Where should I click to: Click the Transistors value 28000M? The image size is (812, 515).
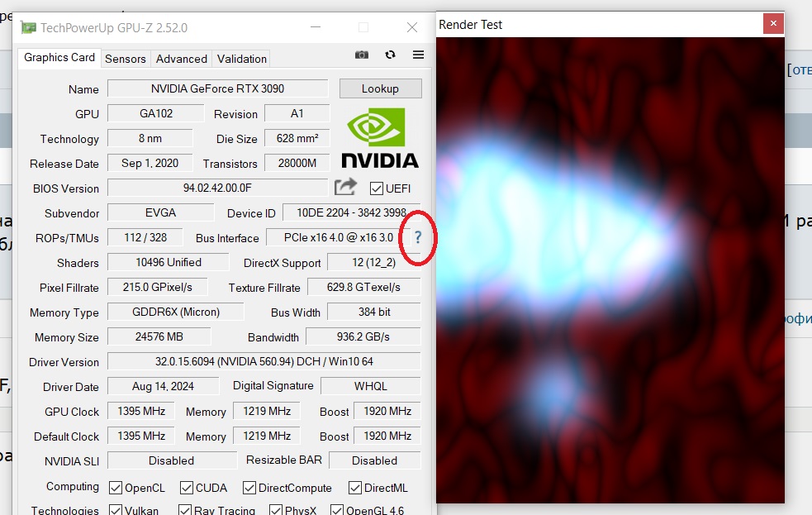297,163
